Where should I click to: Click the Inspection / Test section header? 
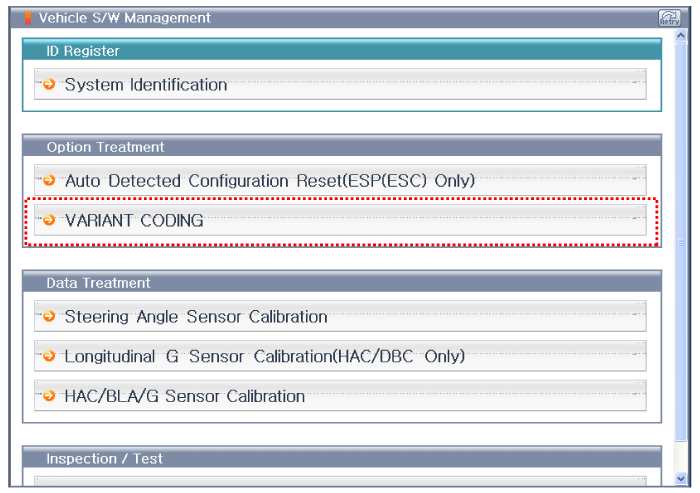(x=105, y=459)
